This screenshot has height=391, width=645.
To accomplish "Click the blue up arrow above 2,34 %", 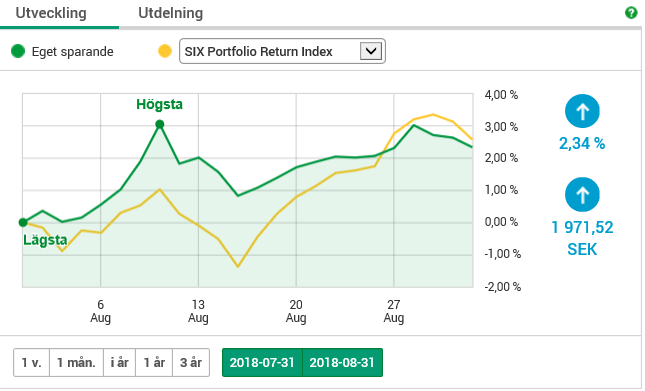I will tap(582, 111).
